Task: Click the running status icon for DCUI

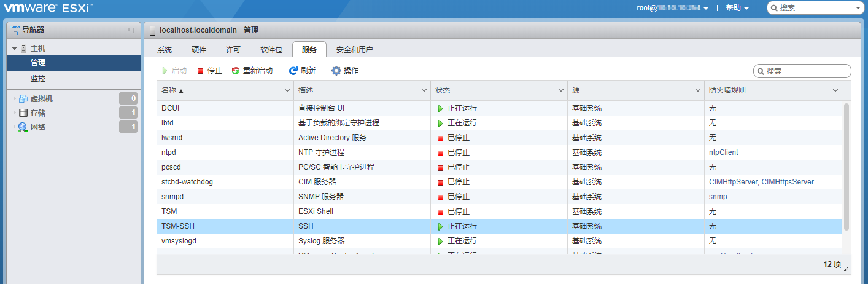Action: [440, 108]
